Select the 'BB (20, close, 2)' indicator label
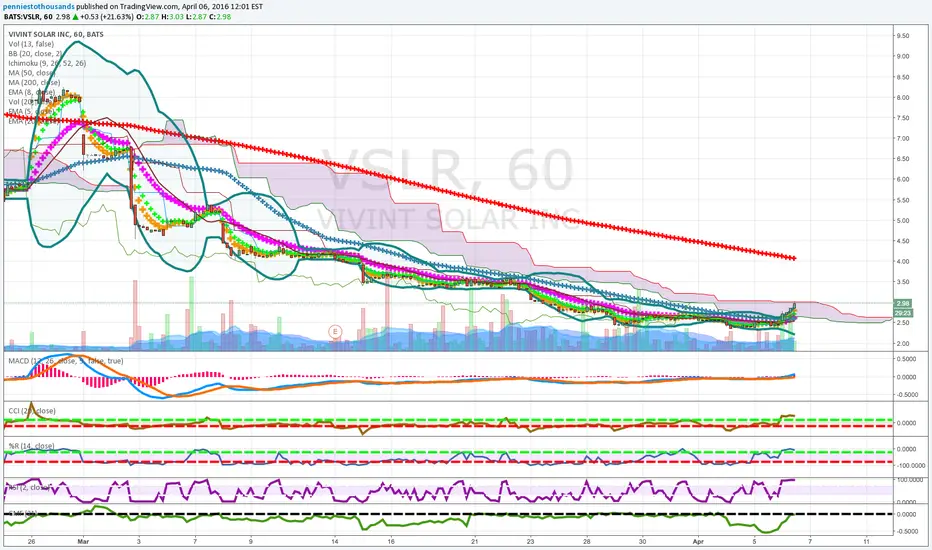The width and height of the screenshot is (932, 550). tap(35, 54)
